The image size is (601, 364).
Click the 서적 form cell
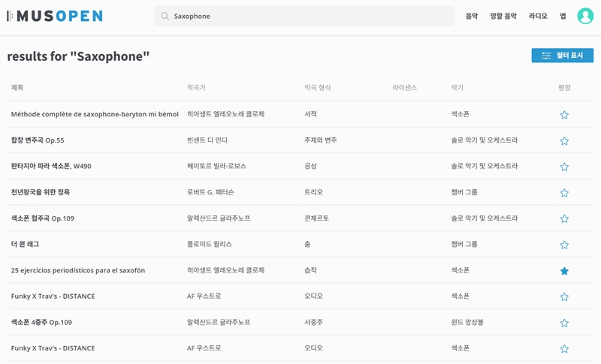[310, 114]
